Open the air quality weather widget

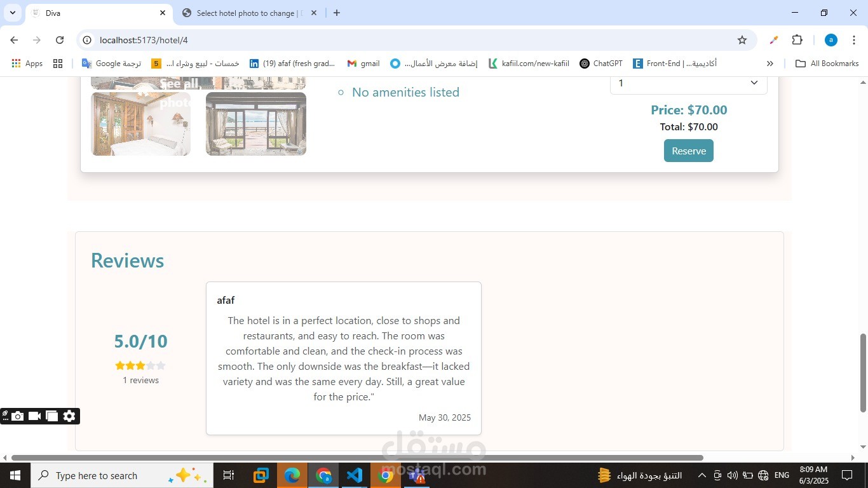pyautogui.click(x=641, y=475)
